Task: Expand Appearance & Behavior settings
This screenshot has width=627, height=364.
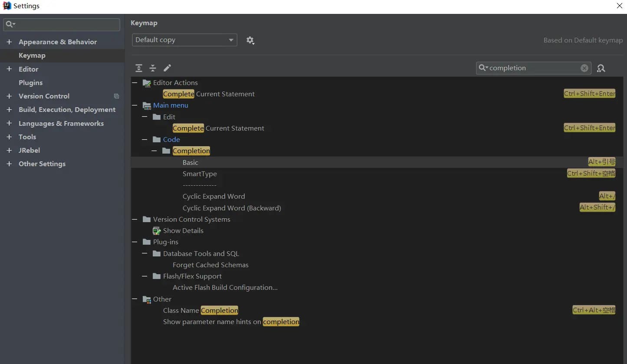Action: pyautogui.click(x=9, y=42)
